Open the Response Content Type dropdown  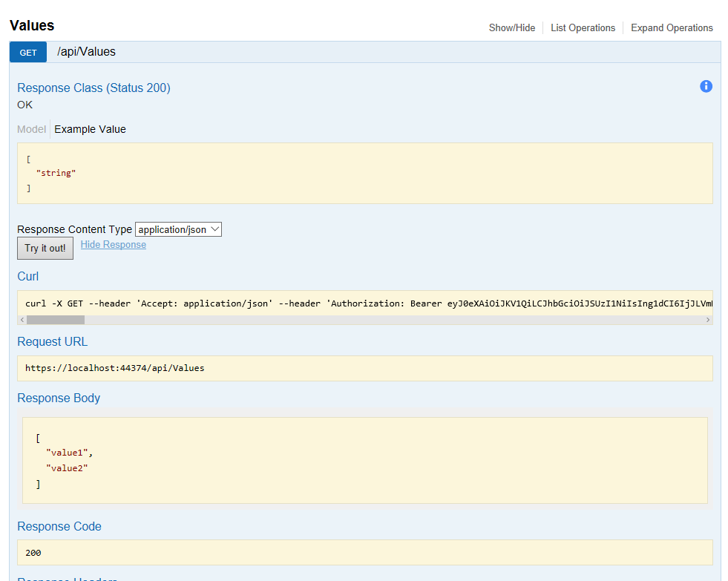click(178, 229)
